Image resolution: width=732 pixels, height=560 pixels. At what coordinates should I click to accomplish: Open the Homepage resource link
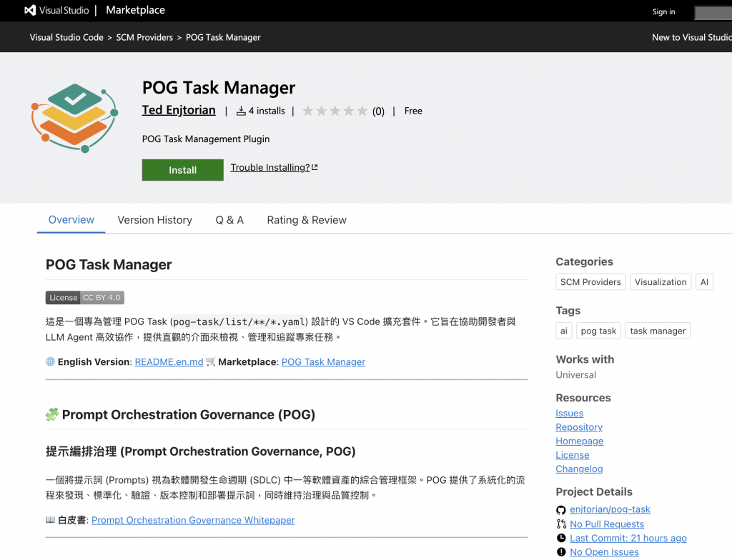tap(579, 441)
